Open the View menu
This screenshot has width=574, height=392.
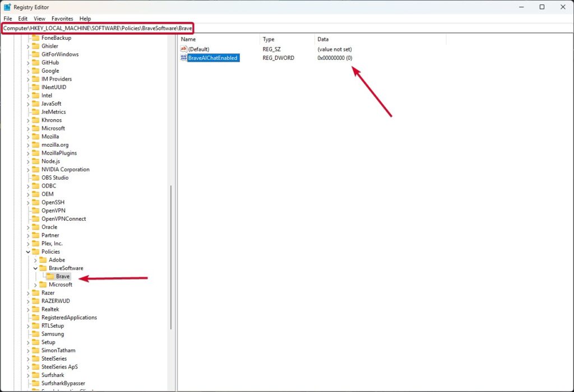[x=40, y=18]
